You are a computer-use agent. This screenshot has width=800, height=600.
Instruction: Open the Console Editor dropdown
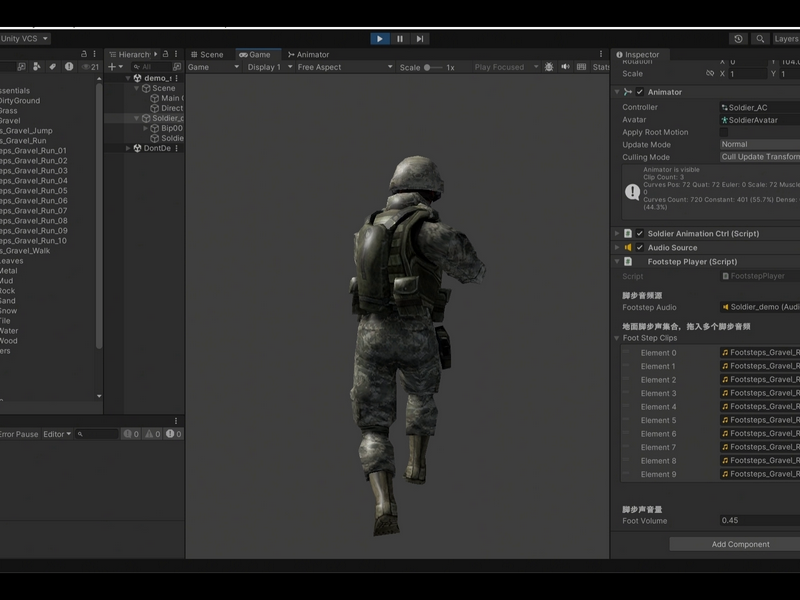[x=57, y=434]
